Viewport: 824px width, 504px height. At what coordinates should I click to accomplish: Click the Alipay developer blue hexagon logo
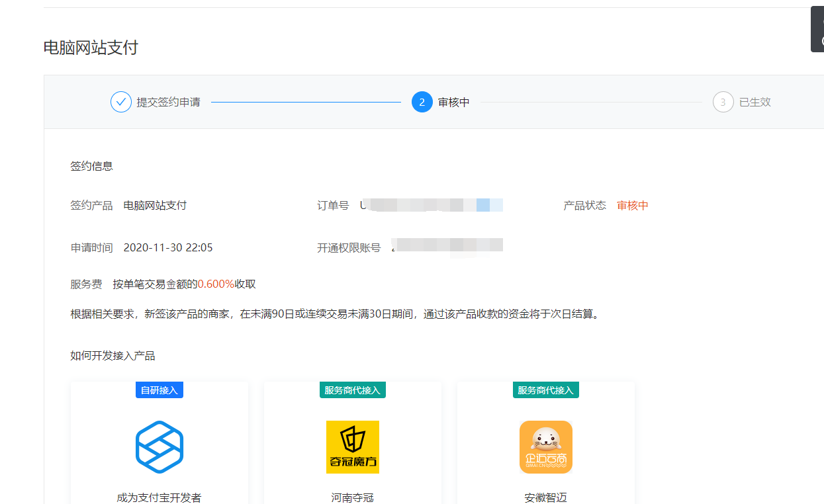tap(160, 447)
